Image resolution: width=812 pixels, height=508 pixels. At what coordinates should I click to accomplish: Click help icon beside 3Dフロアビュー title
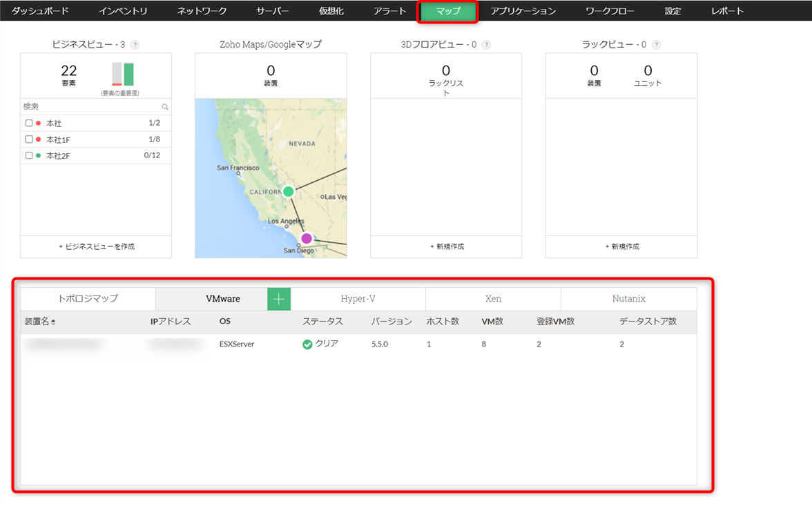(486, 45)
